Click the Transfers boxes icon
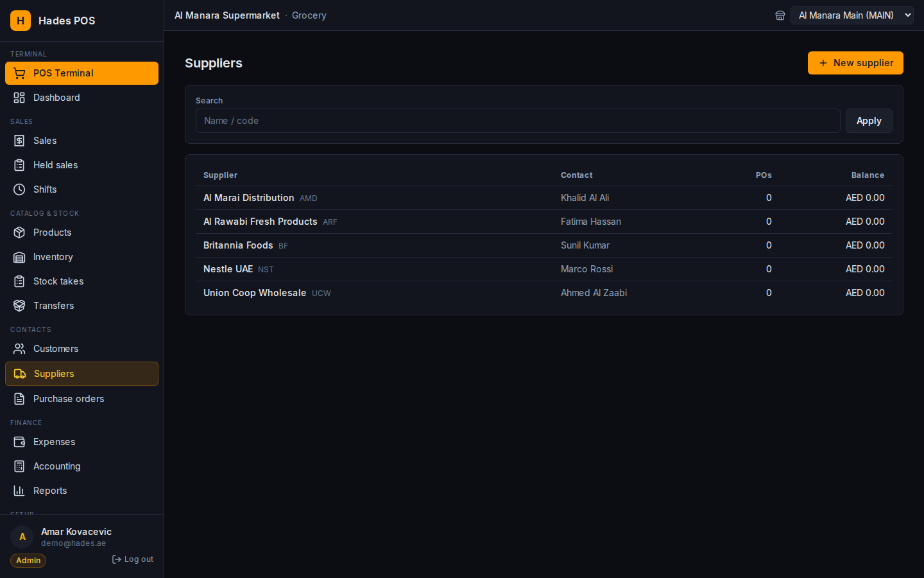Screen dimensions: 924x578 (x=19, y=306)
